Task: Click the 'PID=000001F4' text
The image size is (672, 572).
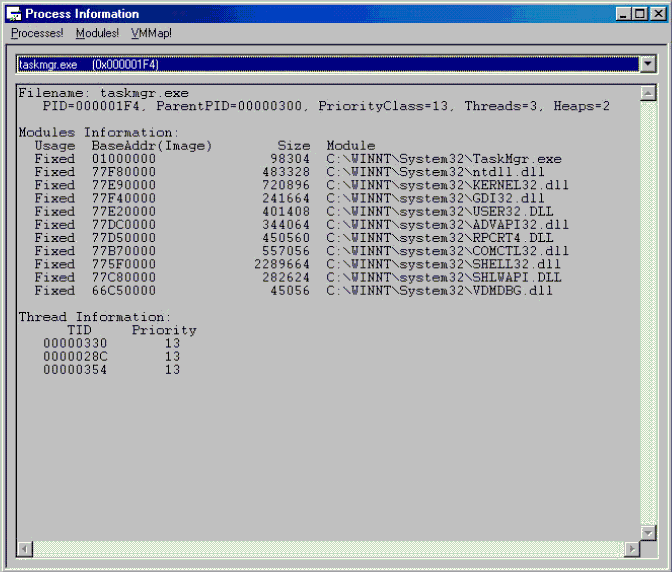Action: pos(91,106)
